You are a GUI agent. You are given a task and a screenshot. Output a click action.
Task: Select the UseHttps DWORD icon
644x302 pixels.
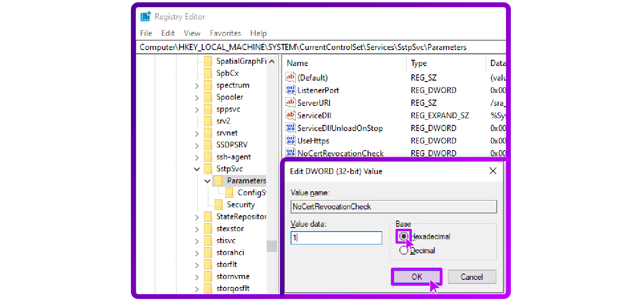tap(291, 140)
